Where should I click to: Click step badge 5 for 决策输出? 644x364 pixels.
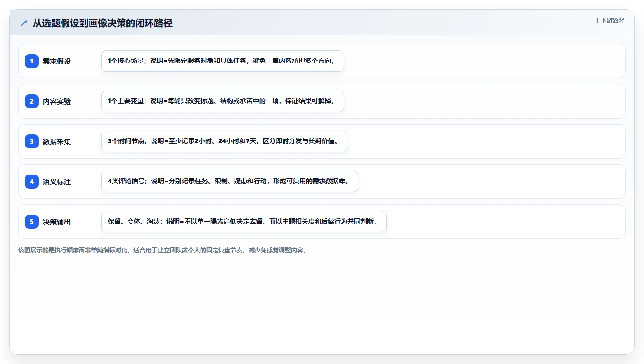coord(32,222)
